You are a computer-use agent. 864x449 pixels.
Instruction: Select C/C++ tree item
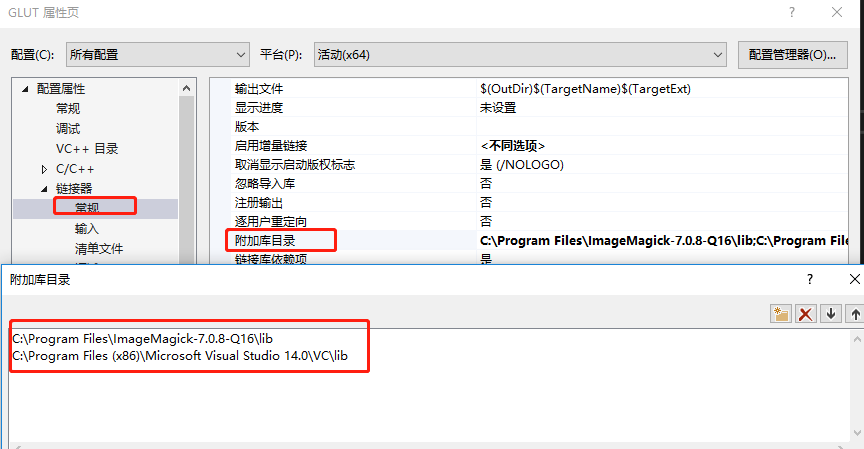pos(75,169)
